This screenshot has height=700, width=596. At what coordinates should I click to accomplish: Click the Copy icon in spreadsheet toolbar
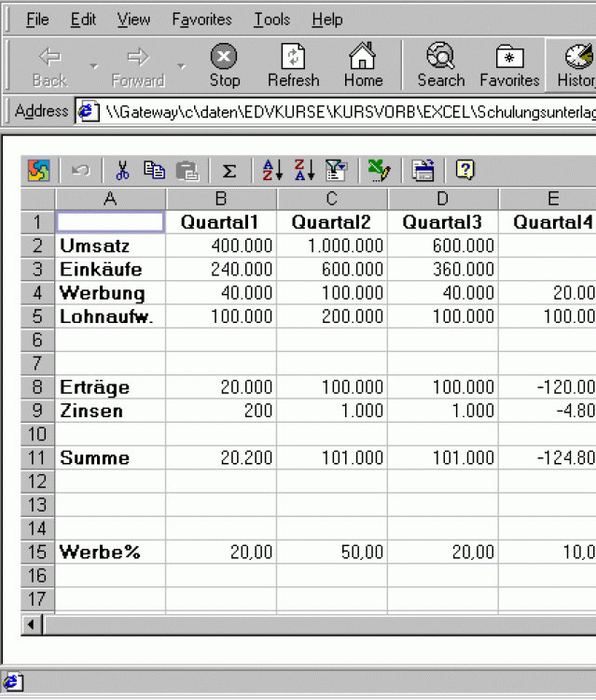pos(154,170)
